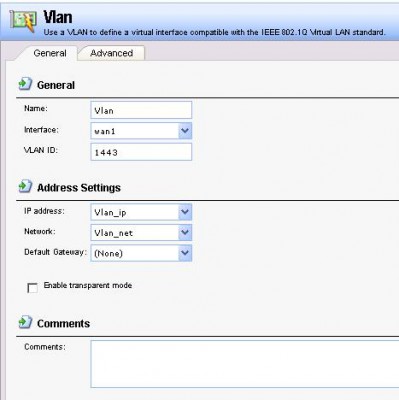This screenshot has height=400, width=399.
Task: Click the 'Interface:' label
Action: (x=41, y=130)
